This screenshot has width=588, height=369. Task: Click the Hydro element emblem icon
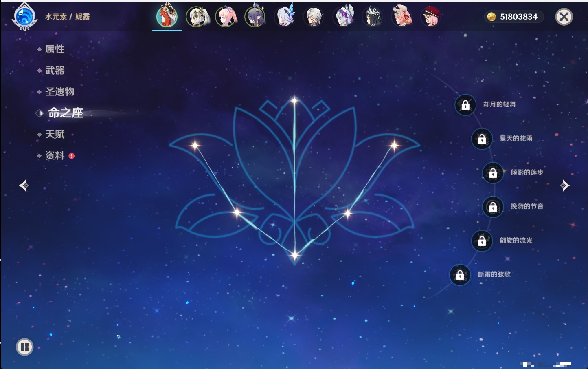(x=24, y=17)
